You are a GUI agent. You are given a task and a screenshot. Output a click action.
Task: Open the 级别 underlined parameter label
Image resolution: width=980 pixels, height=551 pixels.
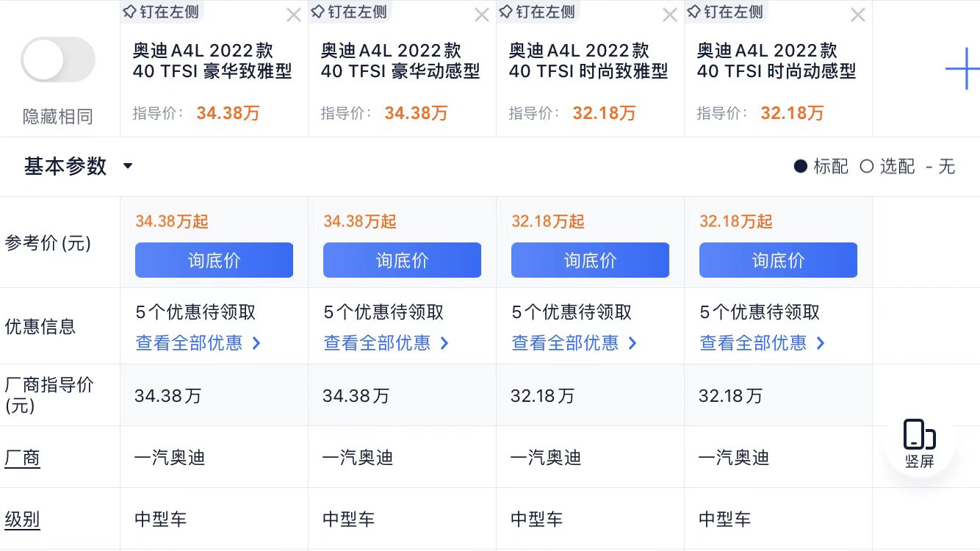click(23, 519)
